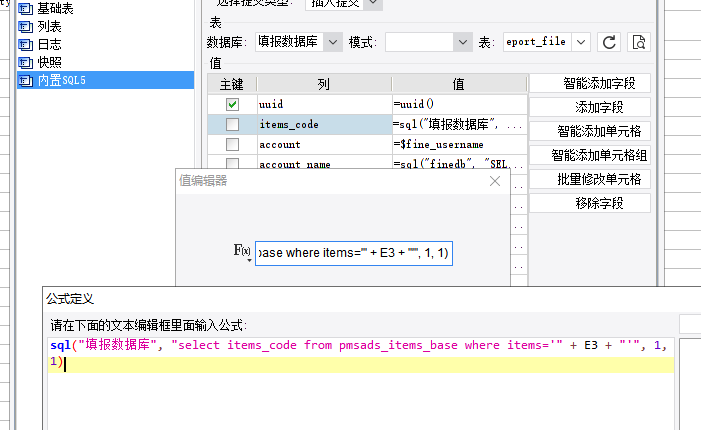Screen dimensions: 701x430
Task: Check the items_code primary key checkbox
Action: point(232,124)
